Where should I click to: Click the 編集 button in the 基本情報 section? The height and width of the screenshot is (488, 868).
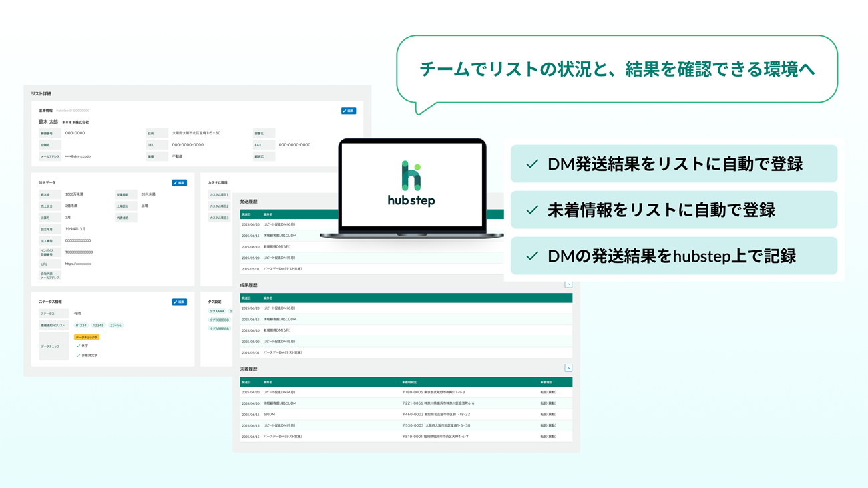[x=349, y=111]
